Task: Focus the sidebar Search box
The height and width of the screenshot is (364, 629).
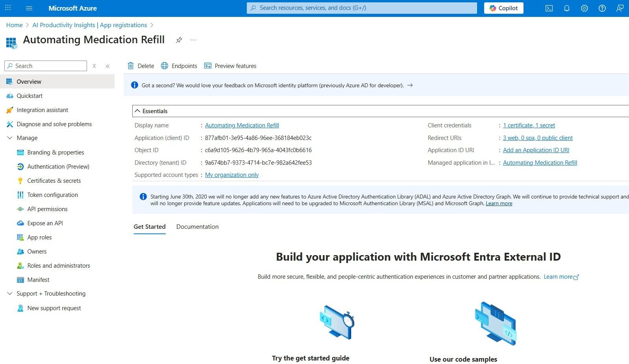Action: point(46,66)
